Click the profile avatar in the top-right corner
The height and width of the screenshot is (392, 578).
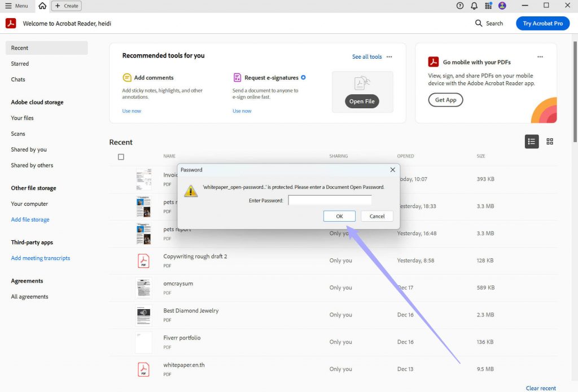(x=502, y=6)
